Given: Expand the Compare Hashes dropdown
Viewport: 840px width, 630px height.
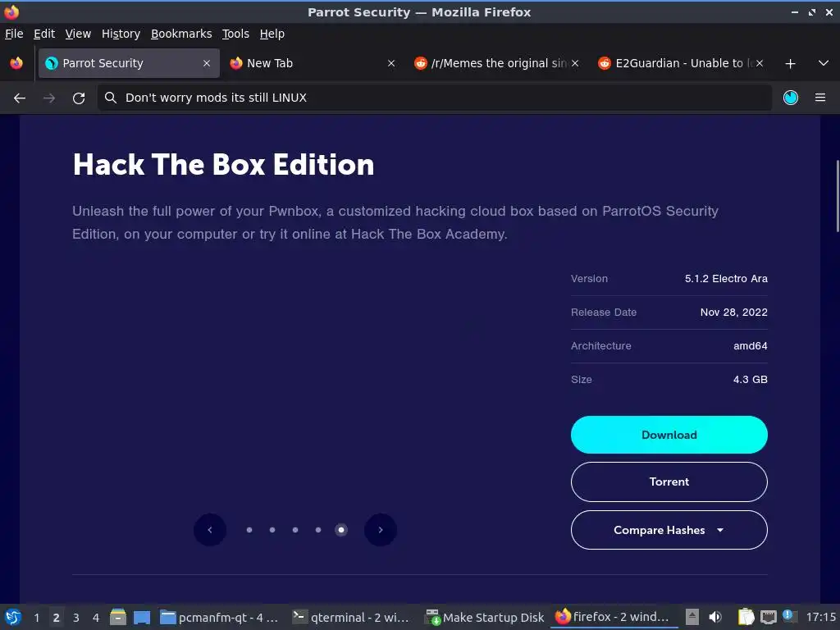Looking at the screenshot, I should pos(669,530).
